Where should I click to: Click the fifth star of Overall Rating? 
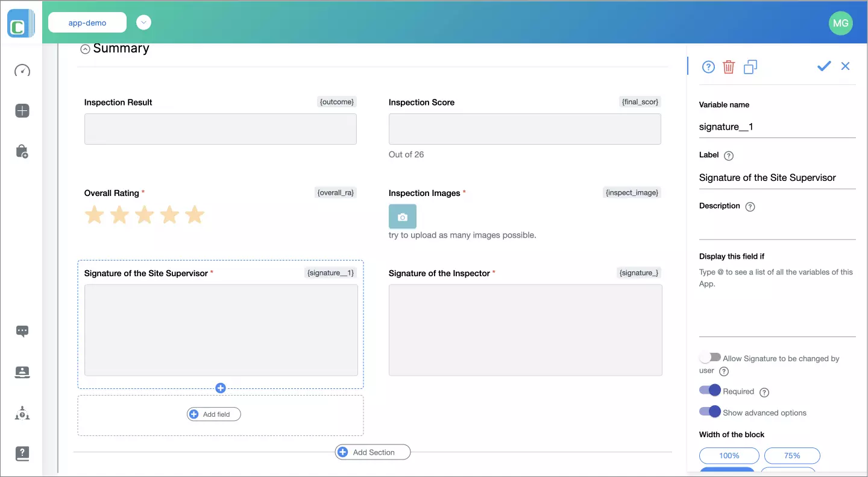pyautogui.click(x=194, y=214)
